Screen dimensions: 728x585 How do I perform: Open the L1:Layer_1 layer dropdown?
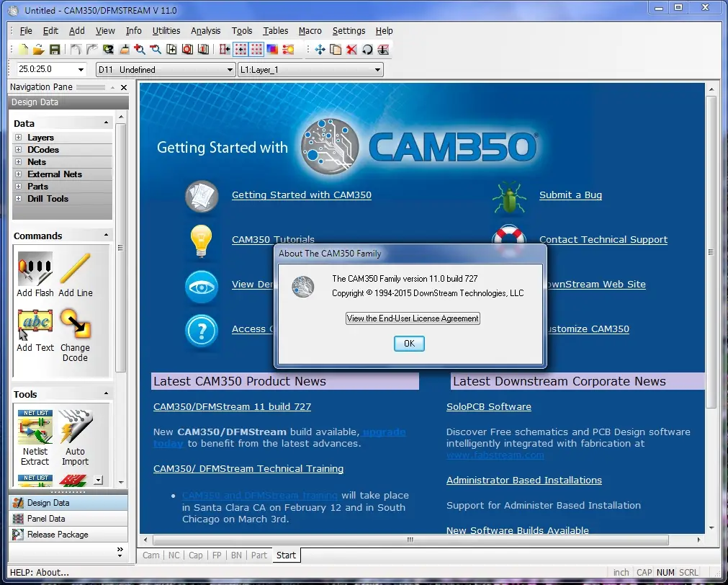pos(377,70)
